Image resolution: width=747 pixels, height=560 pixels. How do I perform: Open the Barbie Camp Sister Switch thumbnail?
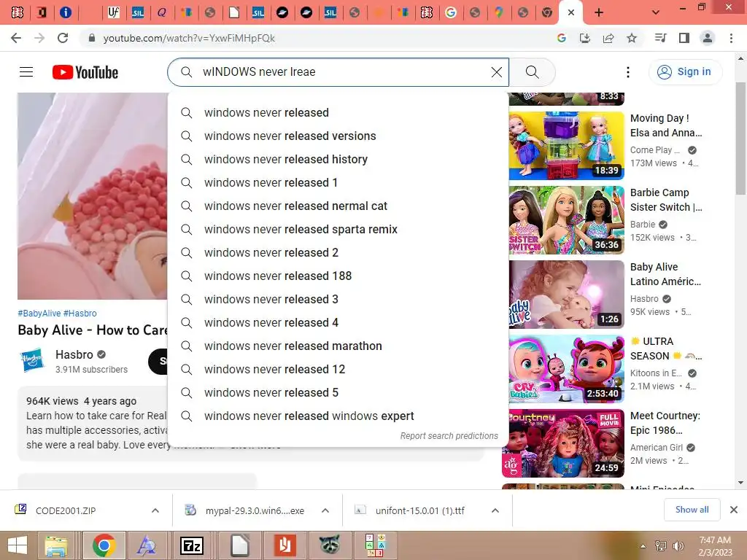[x=566, y=219]
